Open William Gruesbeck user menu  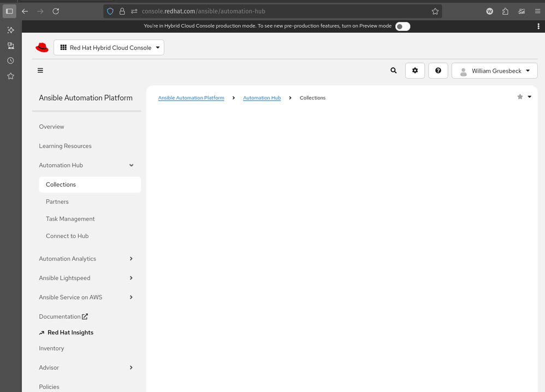click(494, 70)
